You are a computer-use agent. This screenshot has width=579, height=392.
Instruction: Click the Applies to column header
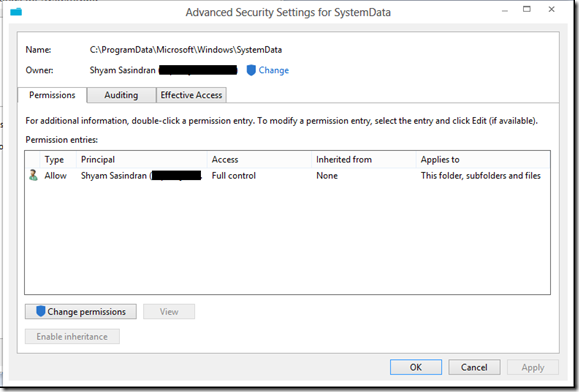(x=483, y=159)
